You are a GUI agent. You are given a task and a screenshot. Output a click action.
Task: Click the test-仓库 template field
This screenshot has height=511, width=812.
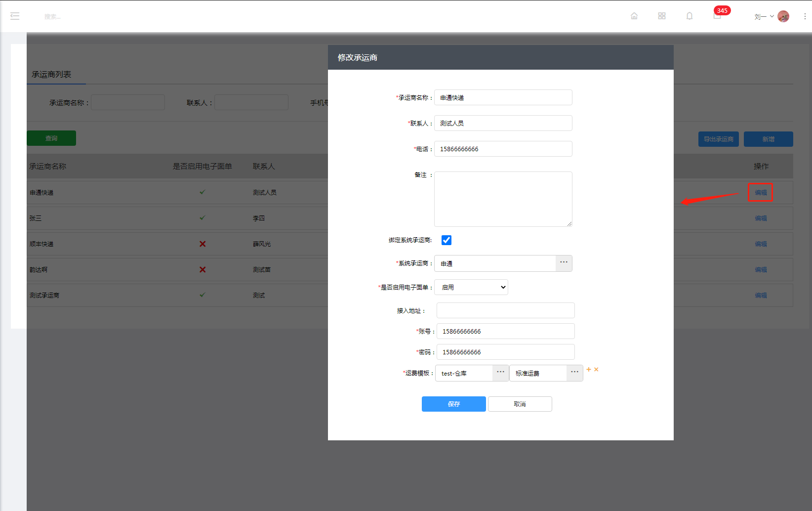click(x=464, y=373)
